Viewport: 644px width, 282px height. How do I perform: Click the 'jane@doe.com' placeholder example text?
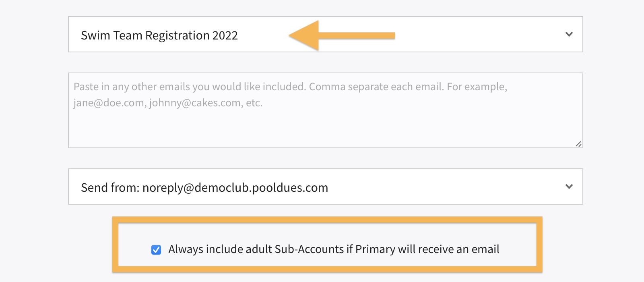click(109, 103)
